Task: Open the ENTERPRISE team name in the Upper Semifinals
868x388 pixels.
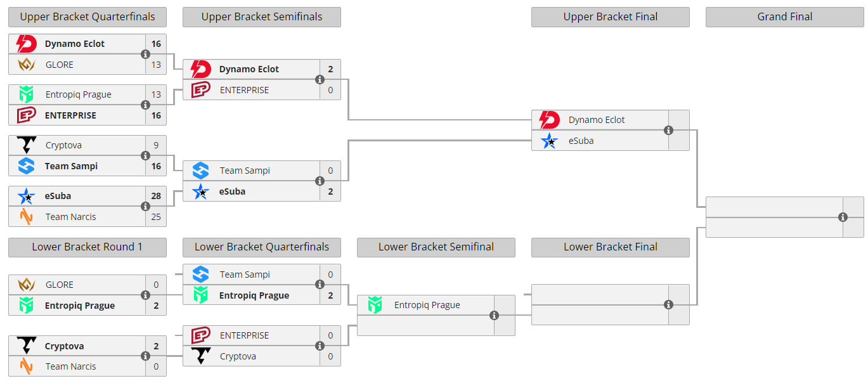Action: 244,90
